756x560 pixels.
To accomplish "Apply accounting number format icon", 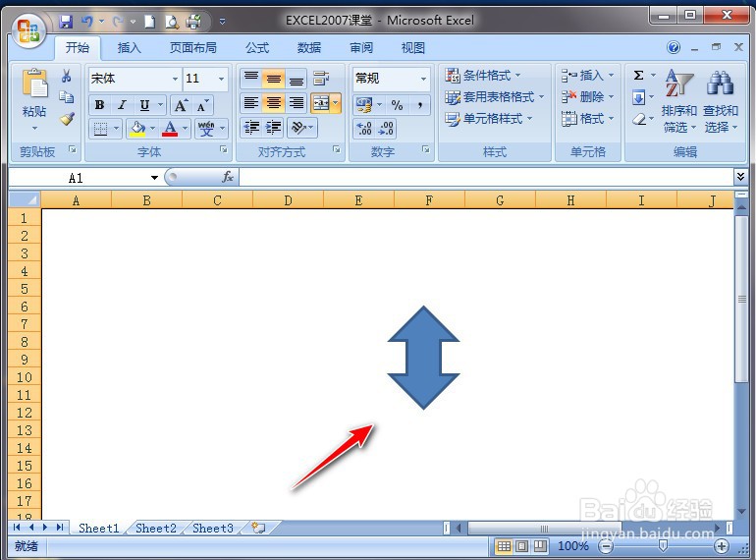I will coord(364,104).
